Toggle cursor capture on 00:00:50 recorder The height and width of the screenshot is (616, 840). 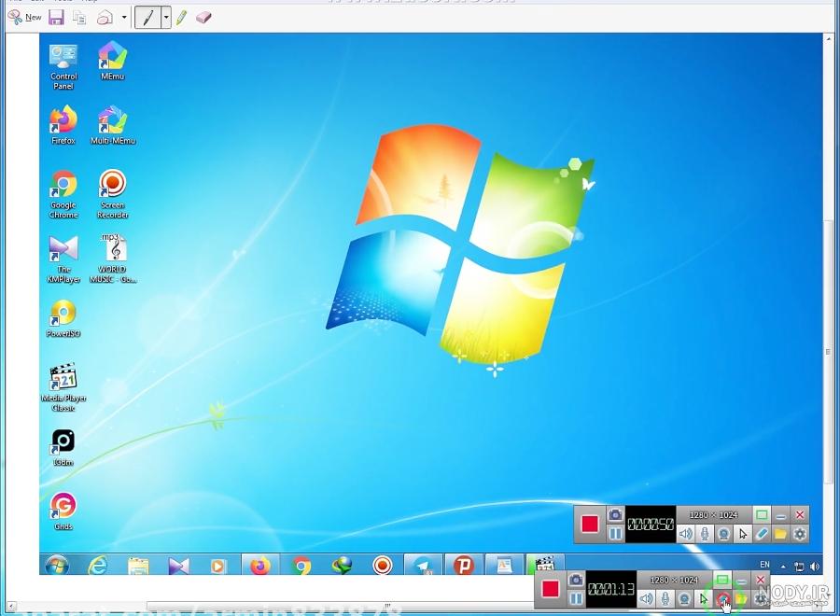pyautogui.click(x=743, y=534)
